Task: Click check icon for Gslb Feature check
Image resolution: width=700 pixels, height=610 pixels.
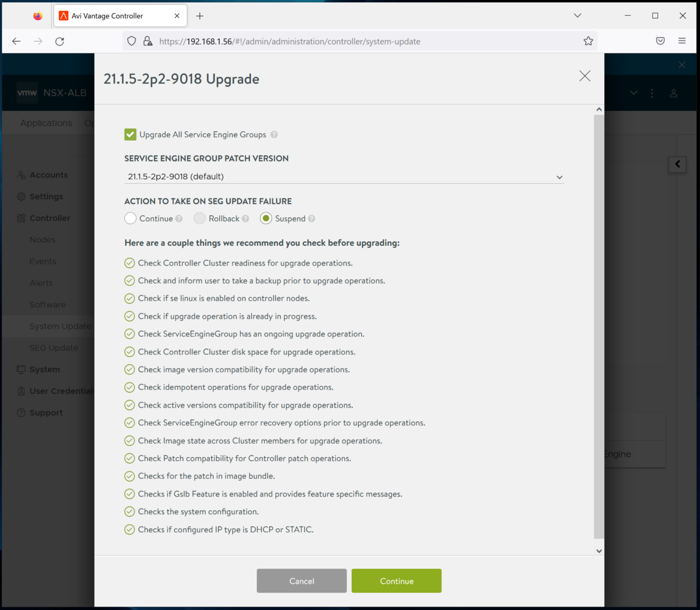Action: coord(129,494)
